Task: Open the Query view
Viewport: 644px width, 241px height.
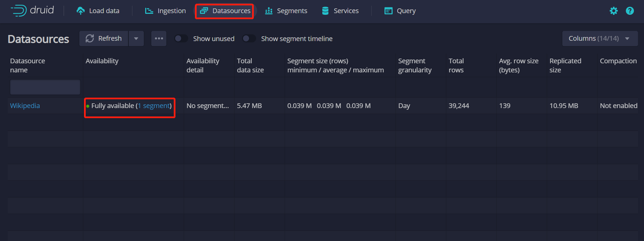Action: (400, 11)
